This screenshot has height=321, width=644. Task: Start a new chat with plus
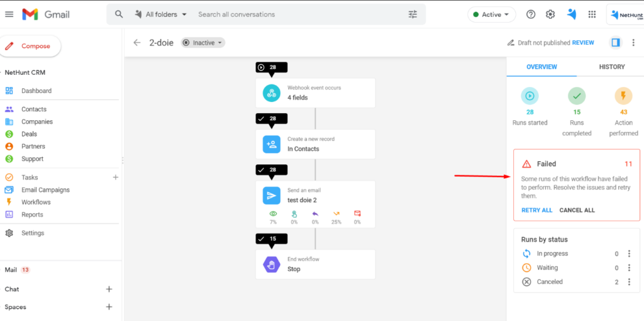[109, 290]
